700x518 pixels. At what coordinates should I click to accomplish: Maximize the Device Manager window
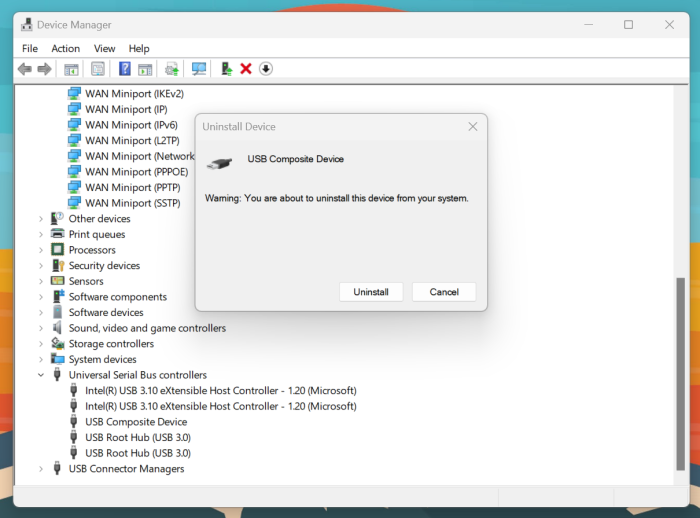(x=628, y=25)
